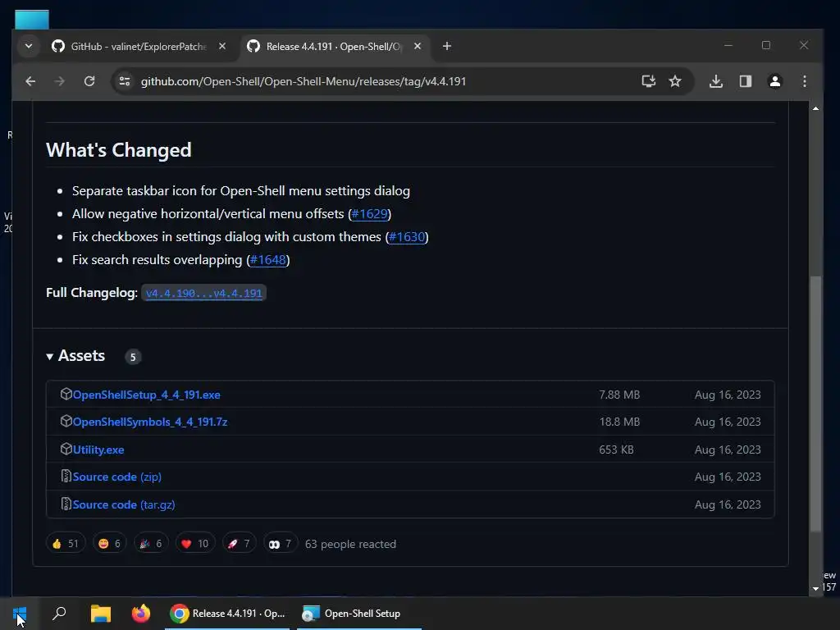
Task: Bookmark this page with the star icon
Action: coord(675,81)
